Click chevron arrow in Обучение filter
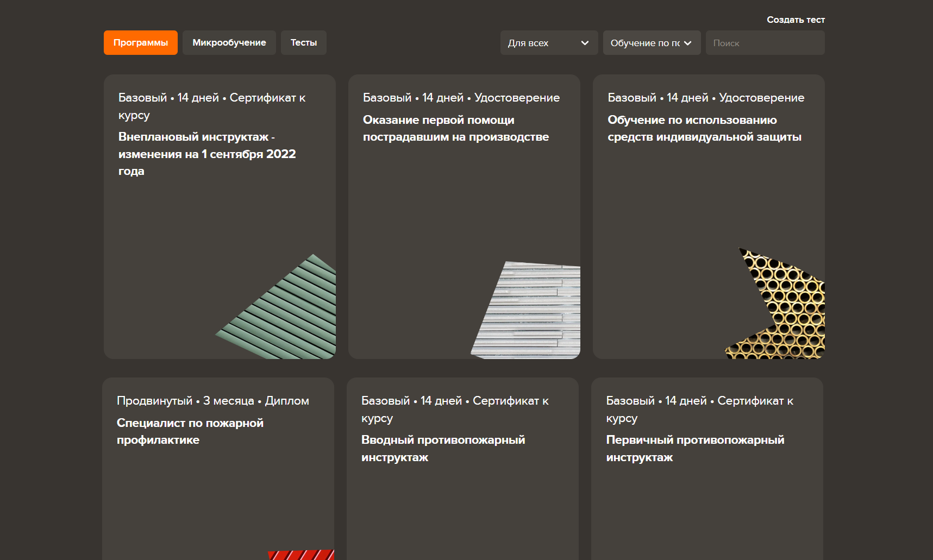Screen dimensions: 933x560 click(x=688, y=43)
